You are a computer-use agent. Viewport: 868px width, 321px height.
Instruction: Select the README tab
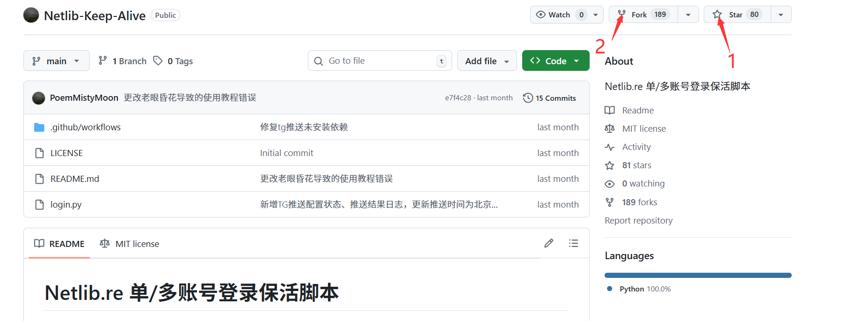tap(59, 244)
